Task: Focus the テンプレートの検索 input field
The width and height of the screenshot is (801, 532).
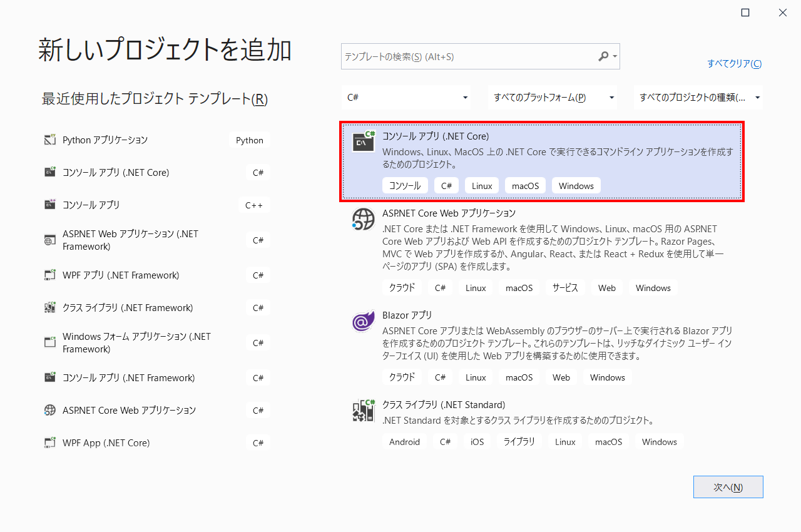Action: (469, 56)
